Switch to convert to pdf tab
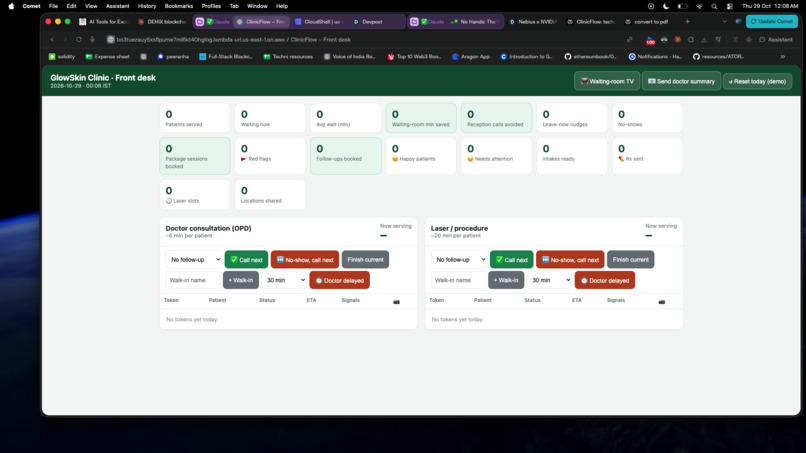This screenshot has height=453, width=806. (x=647, y=22)
